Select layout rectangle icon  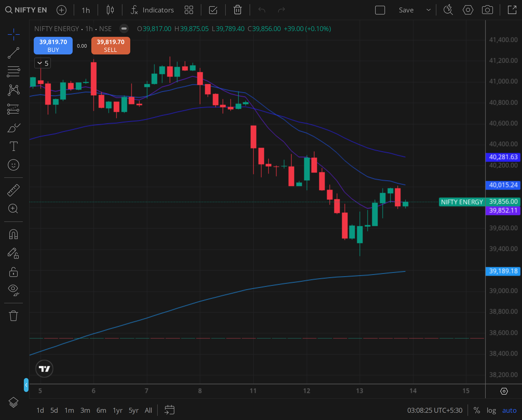pyautogui.click(x=380, y=10)
